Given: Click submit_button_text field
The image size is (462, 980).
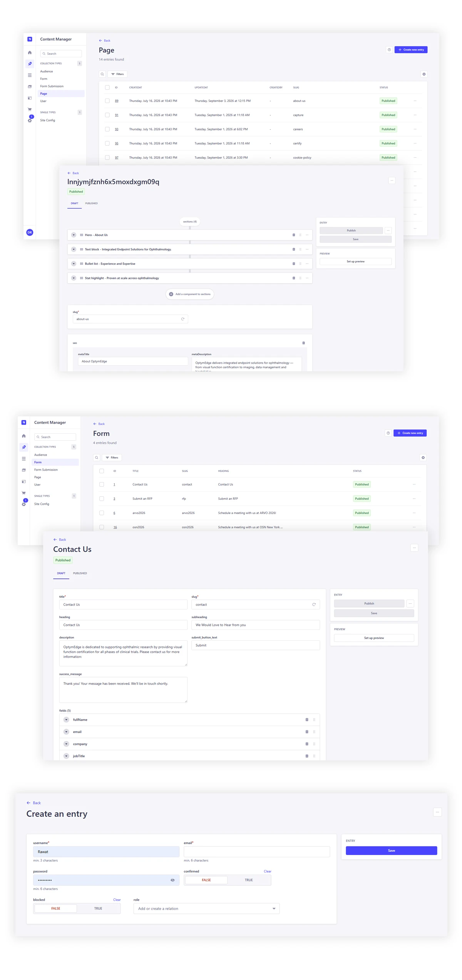Looking at the screenshot, I should (x=256, y=646).
